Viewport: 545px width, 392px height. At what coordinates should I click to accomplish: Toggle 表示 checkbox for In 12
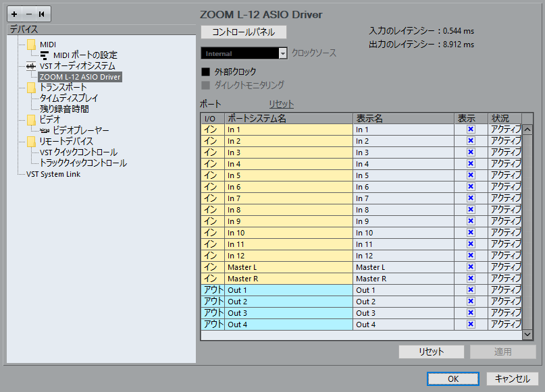click(471, 256)
